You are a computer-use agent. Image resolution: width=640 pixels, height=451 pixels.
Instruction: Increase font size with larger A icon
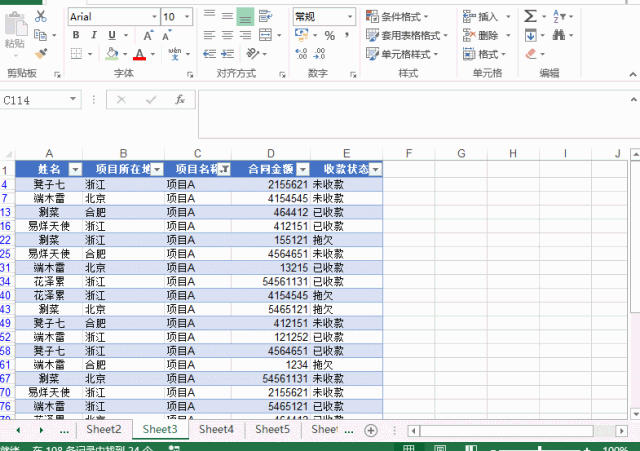148,35
